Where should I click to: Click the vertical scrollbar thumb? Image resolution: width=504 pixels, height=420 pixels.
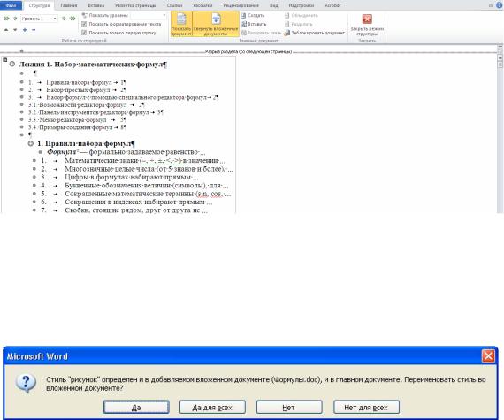pos(500,65)
